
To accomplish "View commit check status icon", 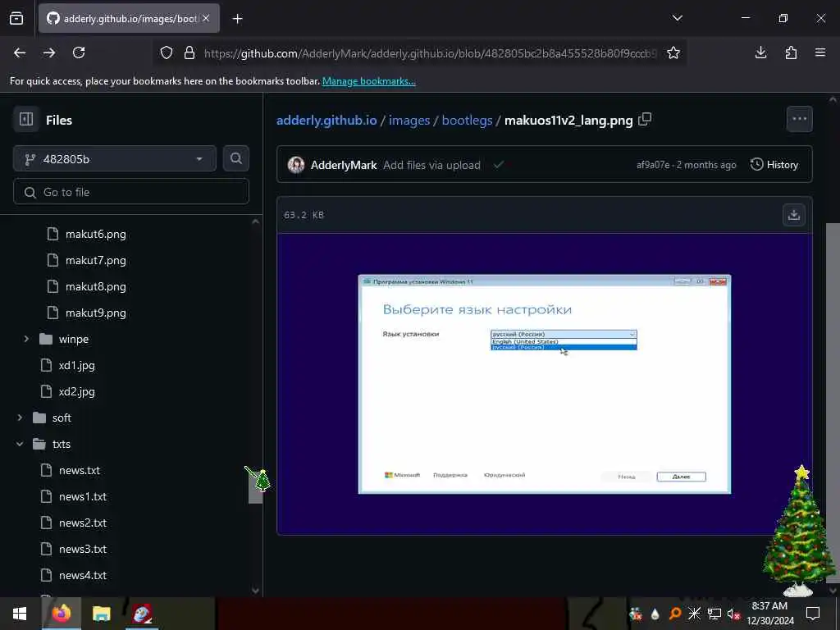I will [x=498, y=165].
